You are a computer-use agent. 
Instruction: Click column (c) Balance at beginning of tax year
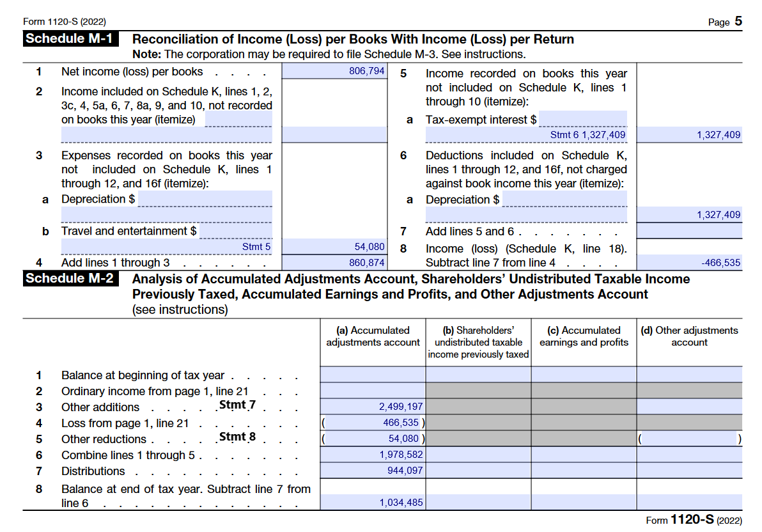pos(584,375)
